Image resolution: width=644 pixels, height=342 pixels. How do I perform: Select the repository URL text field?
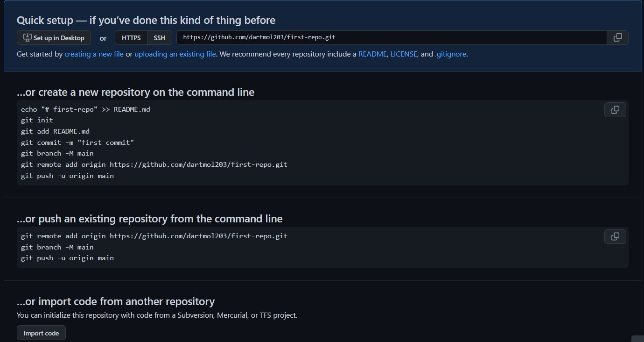pyautogui.click(x=392, y=38)
